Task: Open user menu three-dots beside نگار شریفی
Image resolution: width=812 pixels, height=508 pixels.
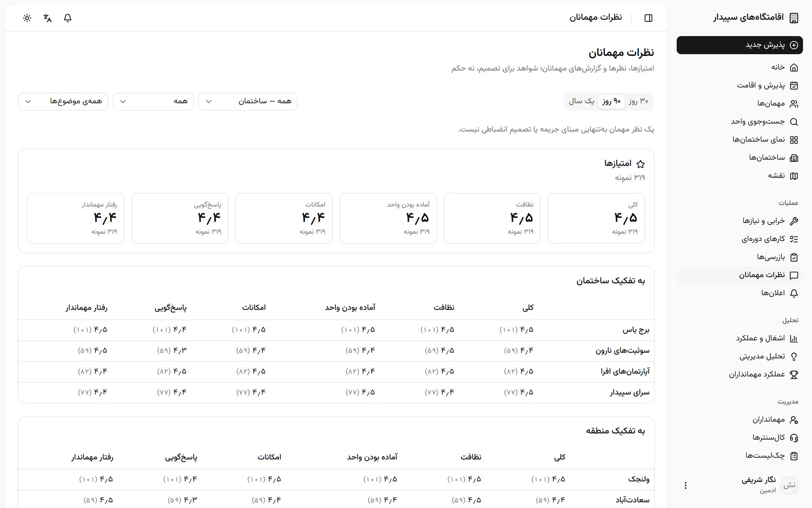Action: coord(685,485)
